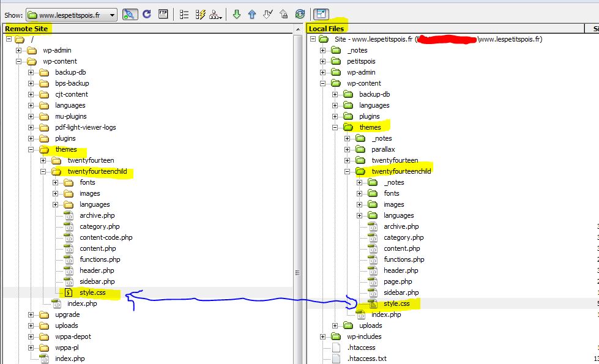599x364 pixels.
Task: Switch to the Testing Server view icon
Action: 199,14
